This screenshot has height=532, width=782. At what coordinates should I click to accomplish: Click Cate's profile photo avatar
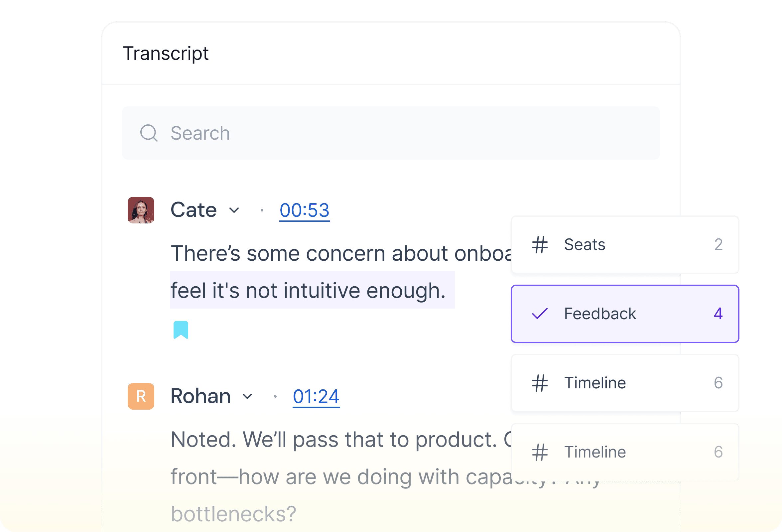pyautogui.click(x=141, y=210)
